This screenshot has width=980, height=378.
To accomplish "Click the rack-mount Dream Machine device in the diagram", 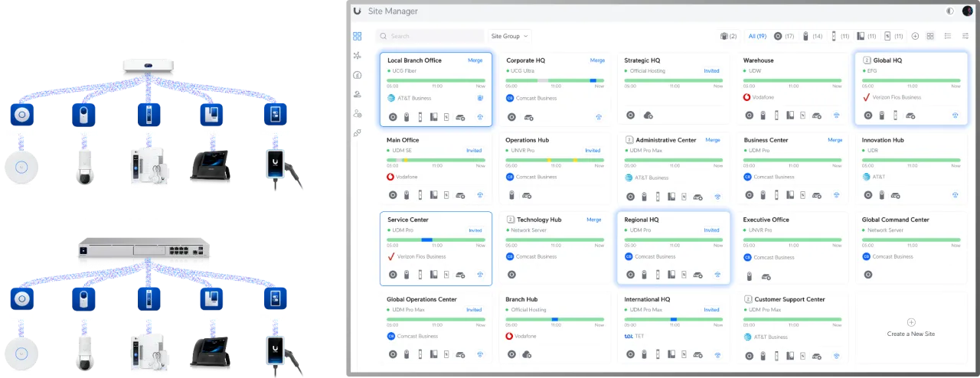I will point(143,248).
